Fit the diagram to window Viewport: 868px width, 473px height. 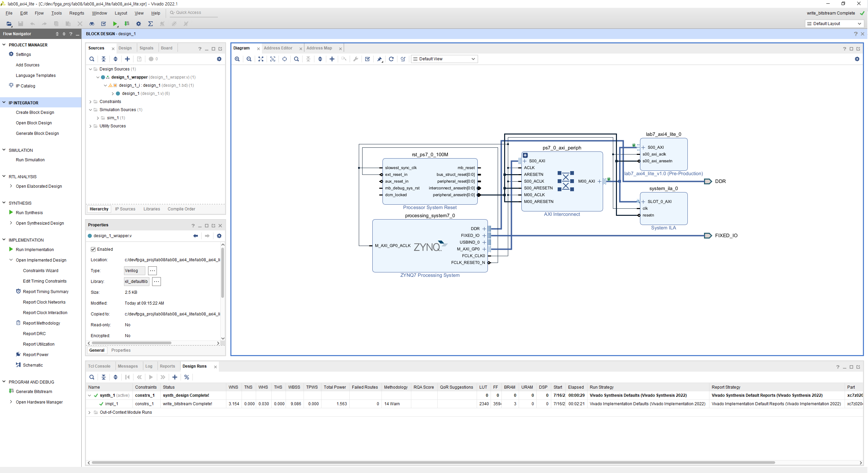point(261,59)
